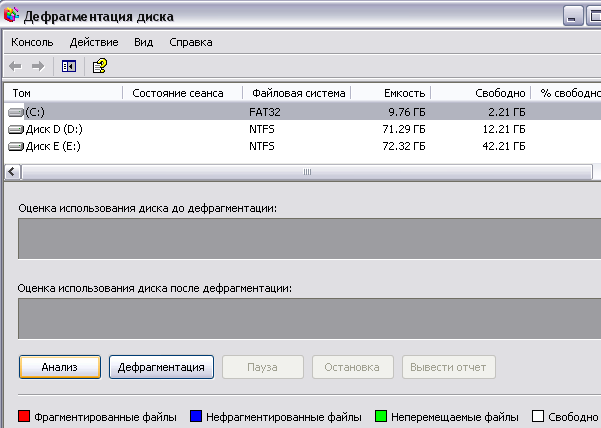Viewport: 601px width, 428px height.
Task: Click the Вывести отчет button
Action: click(x=448, y=367)
